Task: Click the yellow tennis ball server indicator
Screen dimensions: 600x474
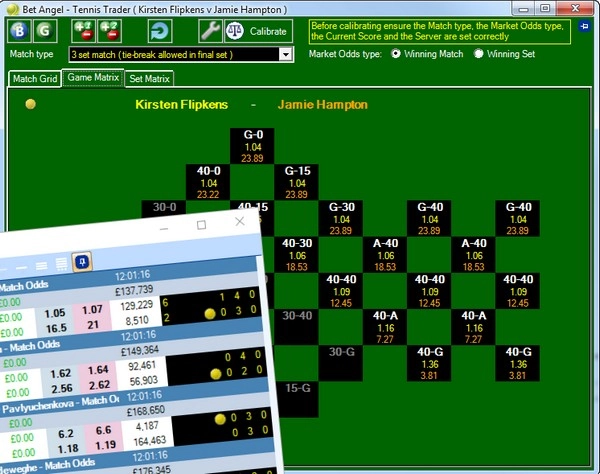Action: [31, 104]
